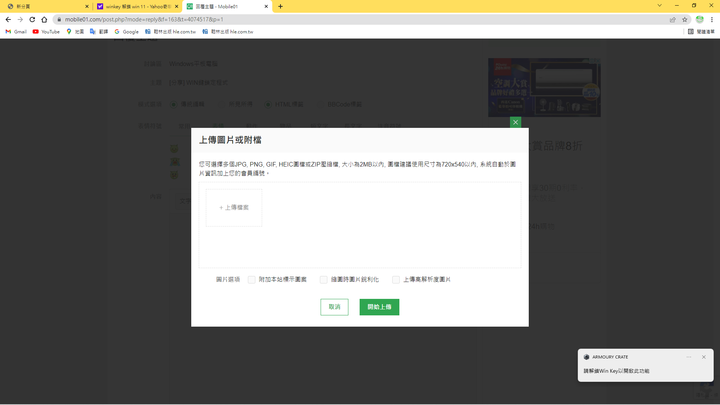Open the home page via house icon

coord(44,19)
